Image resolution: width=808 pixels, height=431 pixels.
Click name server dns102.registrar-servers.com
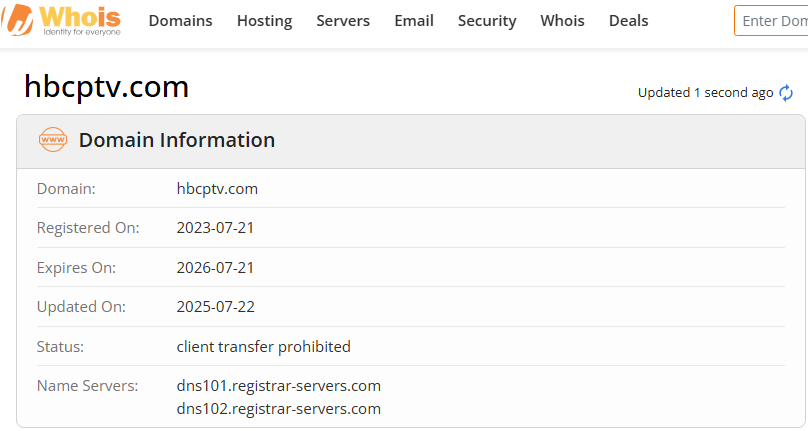point(278,408)
